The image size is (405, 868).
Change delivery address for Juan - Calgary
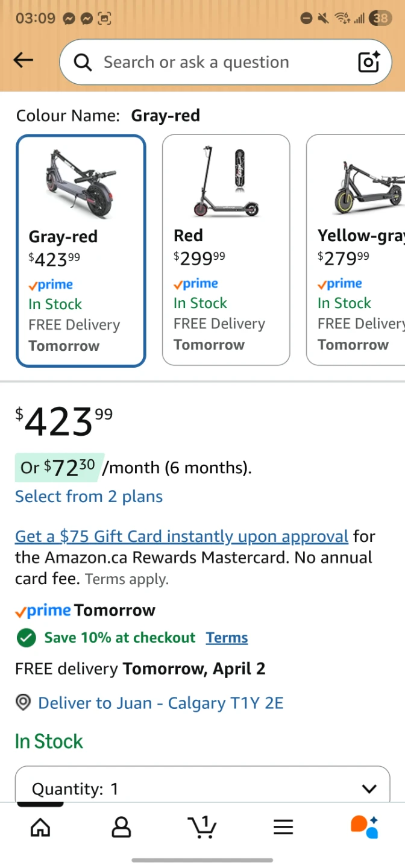(160, 703)
